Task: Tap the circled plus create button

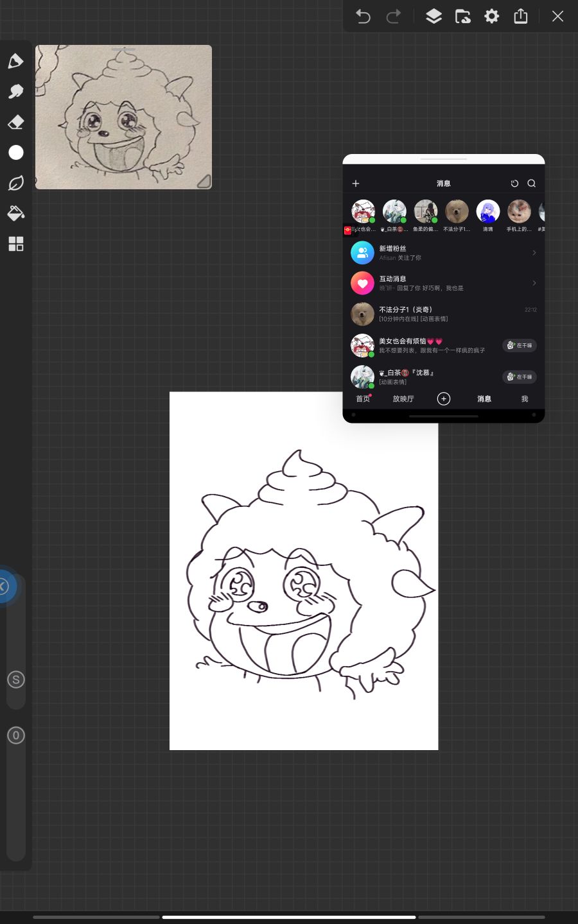Action: 444,399
